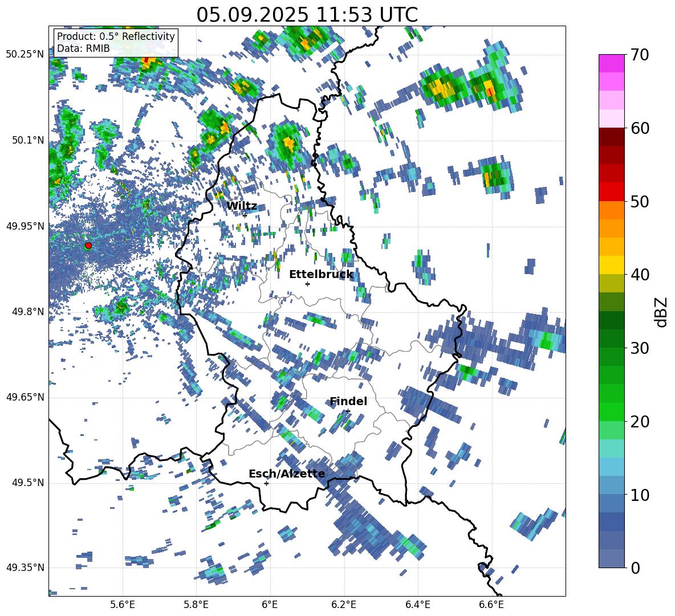Click the 30 label on the colorbar
The image size is (675, 616).
[x=639, y=348]
